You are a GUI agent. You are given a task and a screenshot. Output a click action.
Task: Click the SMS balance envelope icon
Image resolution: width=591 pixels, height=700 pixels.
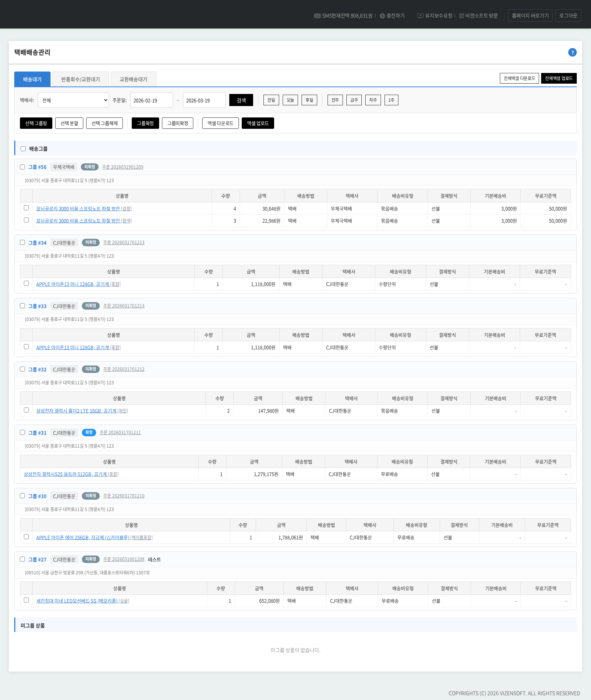(x=317, y=16)
